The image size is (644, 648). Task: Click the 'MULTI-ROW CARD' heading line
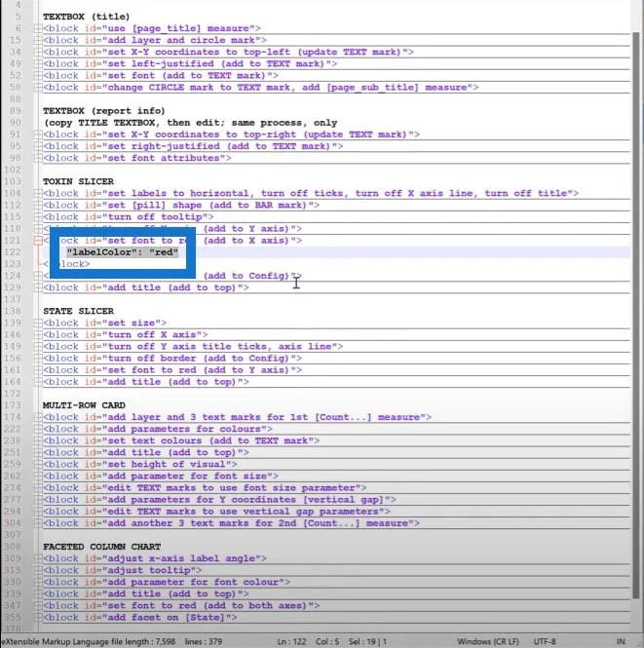click(84, 405)
